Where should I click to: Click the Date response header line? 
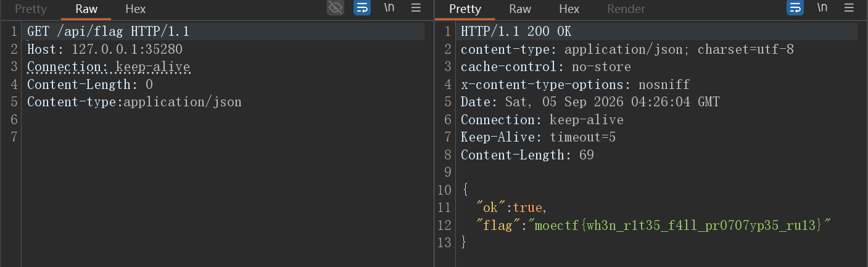click(590, 102)
